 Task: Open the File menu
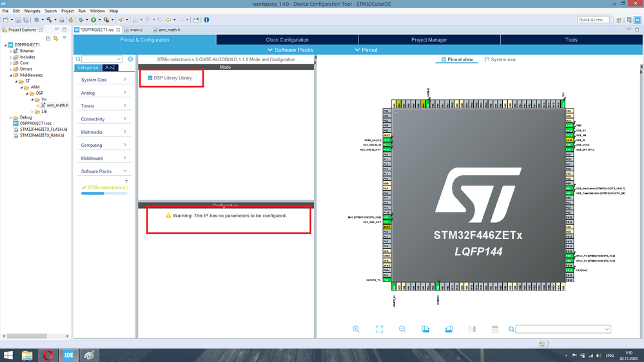point(5,11)
